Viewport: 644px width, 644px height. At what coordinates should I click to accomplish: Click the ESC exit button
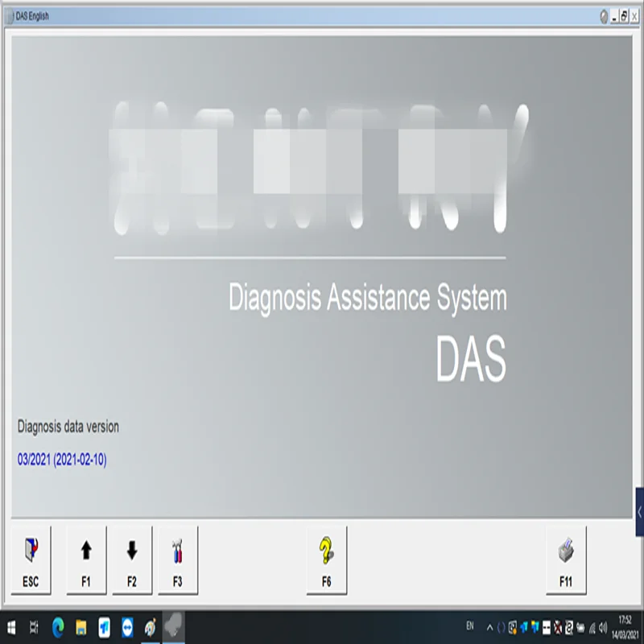pyautogui.click(x=31, y=560)
